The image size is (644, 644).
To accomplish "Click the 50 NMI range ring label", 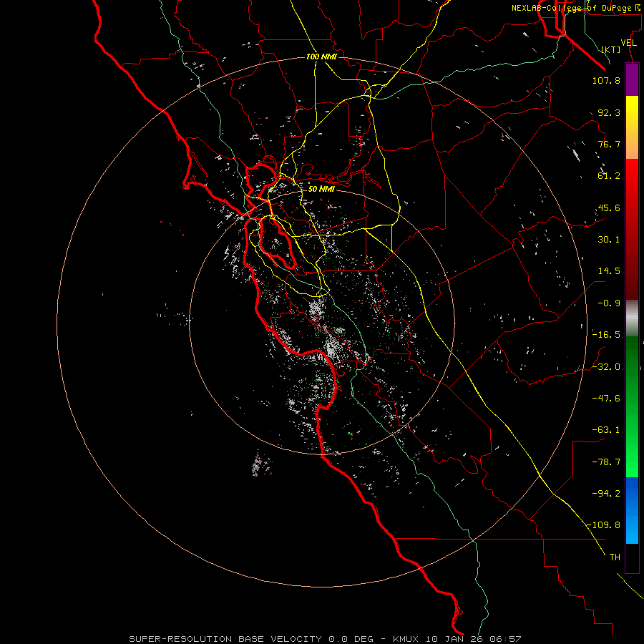I will [x=321, y=189].
